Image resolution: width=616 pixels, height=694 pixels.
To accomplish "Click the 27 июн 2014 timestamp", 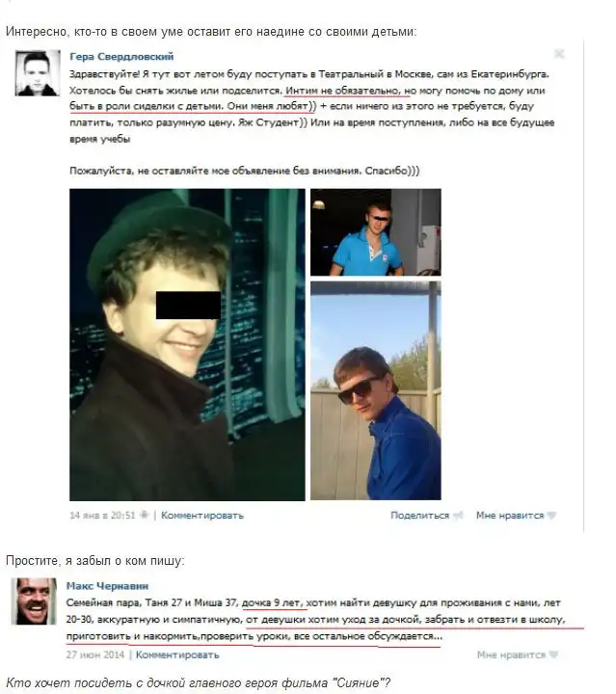I will [x=95, y=654].
